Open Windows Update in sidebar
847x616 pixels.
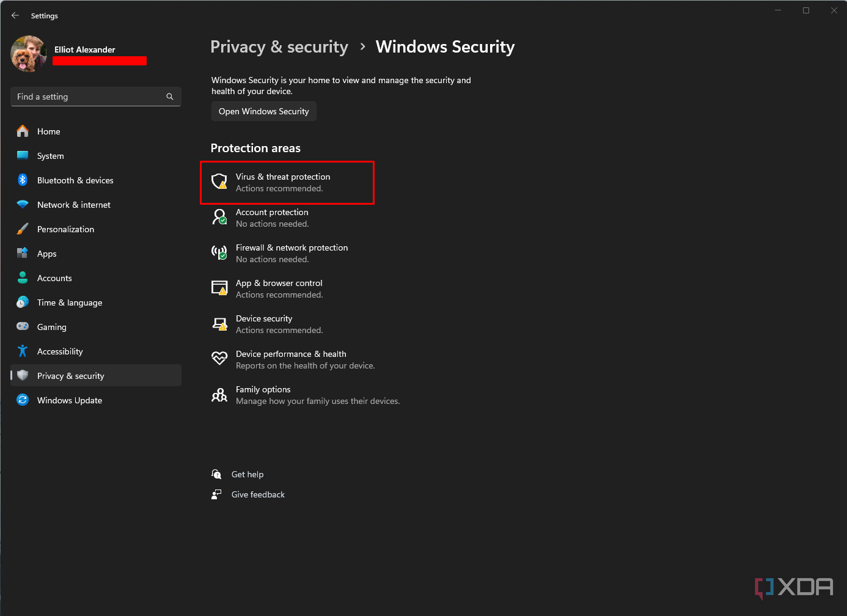click(96, 400)
